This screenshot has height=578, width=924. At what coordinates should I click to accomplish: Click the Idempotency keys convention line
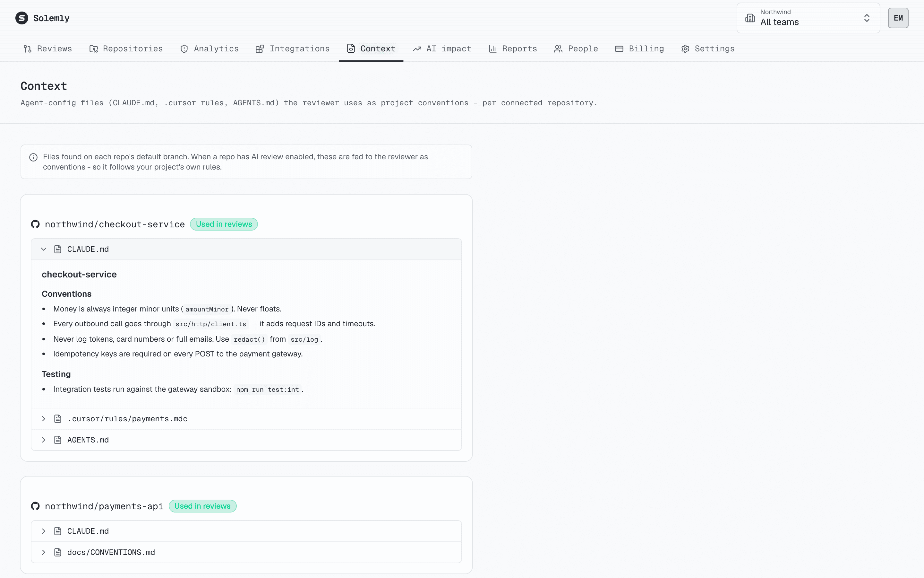(178, 354)
